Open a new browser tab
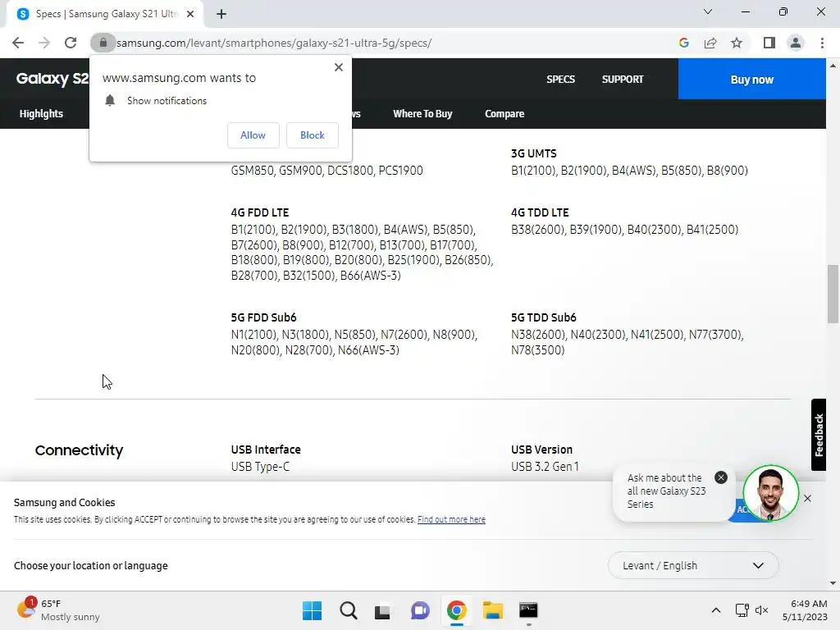 221,14
